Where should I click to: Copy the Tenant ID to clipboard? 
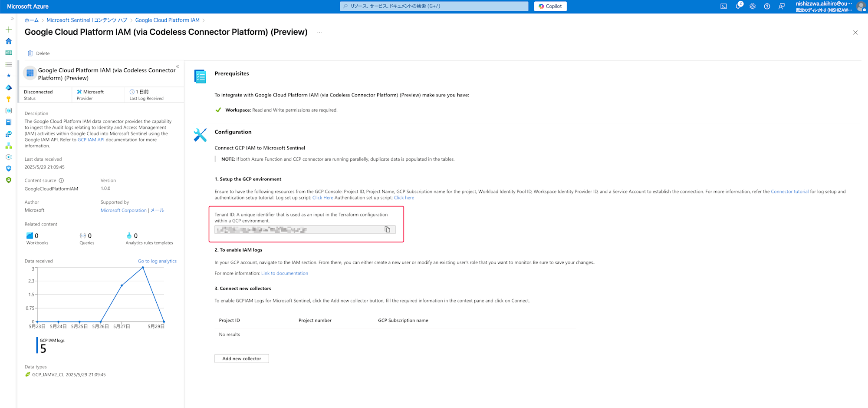387,229
